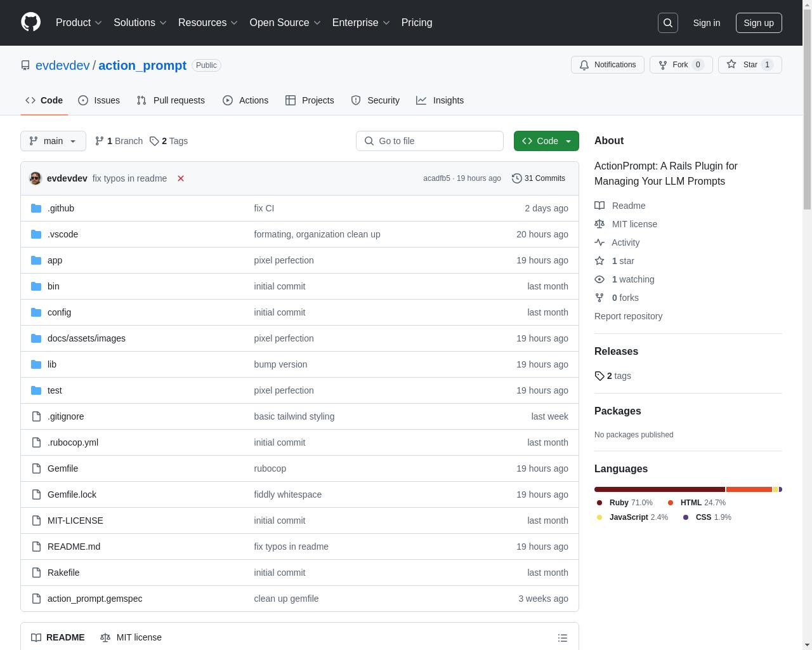Viewport: 812px width, 650px height.
Task: Toggle Star on this repository
Action: (750, 65)
